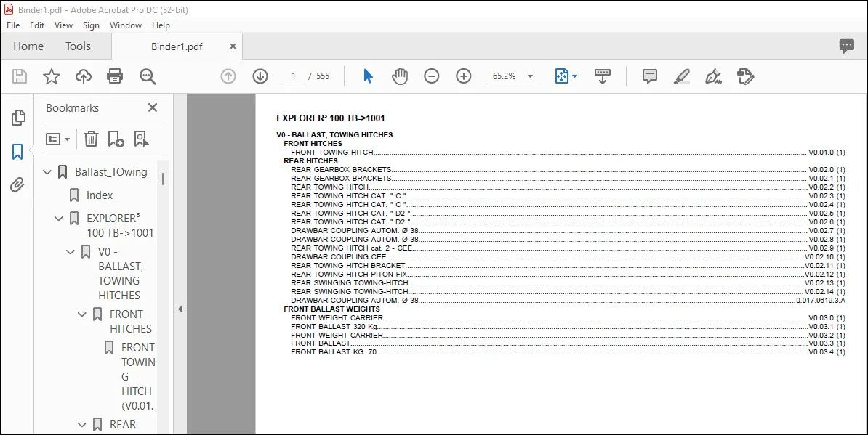Open the comments chat bubble icon
Image resolution: width=868 pixels, height=435 pixels.
pyautogui.click(x=846, y=46)
